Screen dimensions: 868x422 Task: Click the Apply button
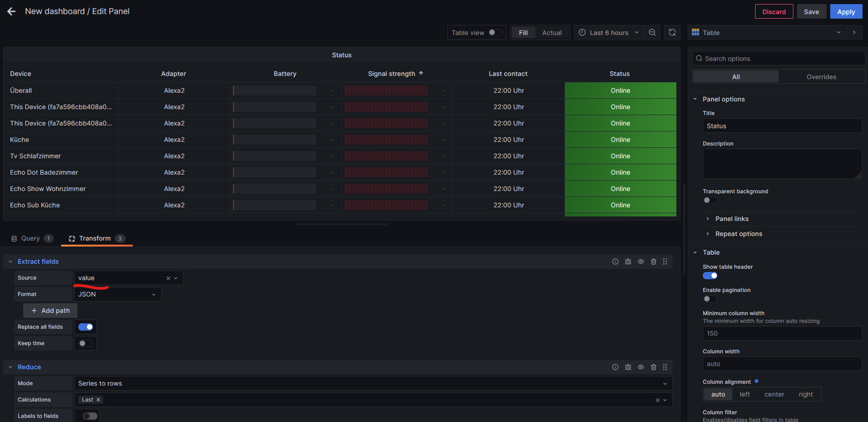[846, 11]
